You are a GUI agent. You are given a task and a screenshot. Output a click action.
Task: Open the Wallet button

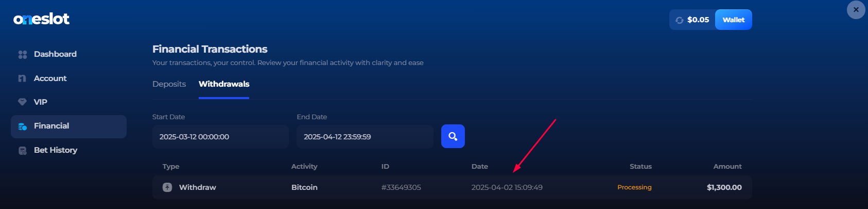(734, 20)
